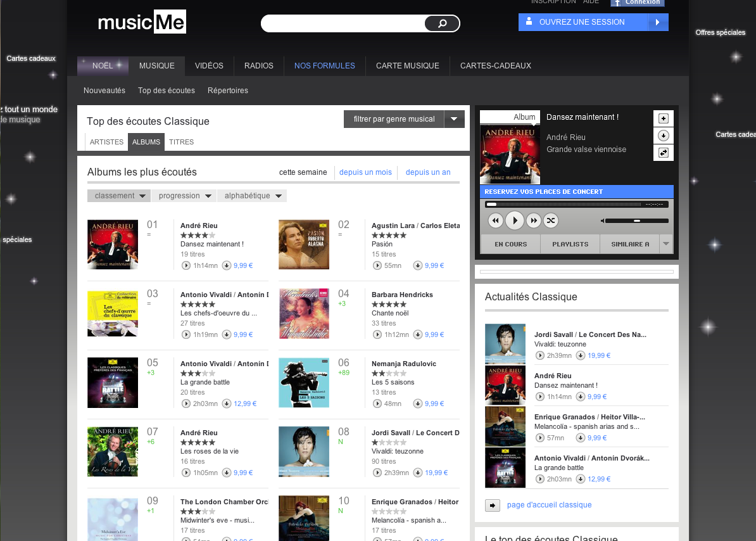Open the Répertoires submenu link

click(227, 90)
